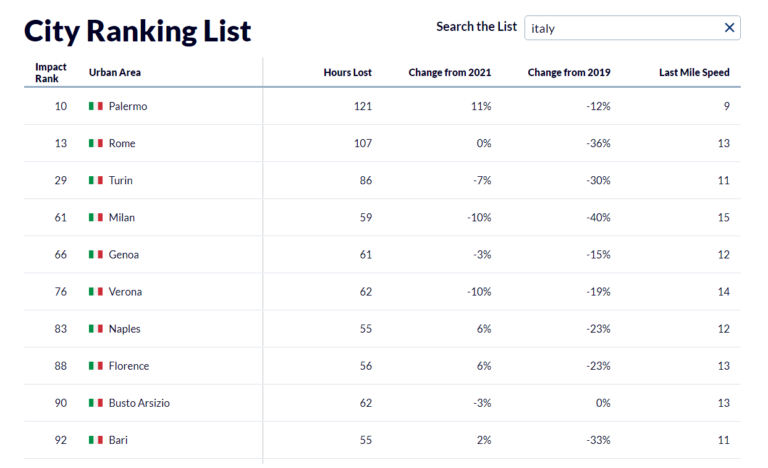Clear the search field with the X icon
Viewport: 768px width, 468px height.
point(729,28)
